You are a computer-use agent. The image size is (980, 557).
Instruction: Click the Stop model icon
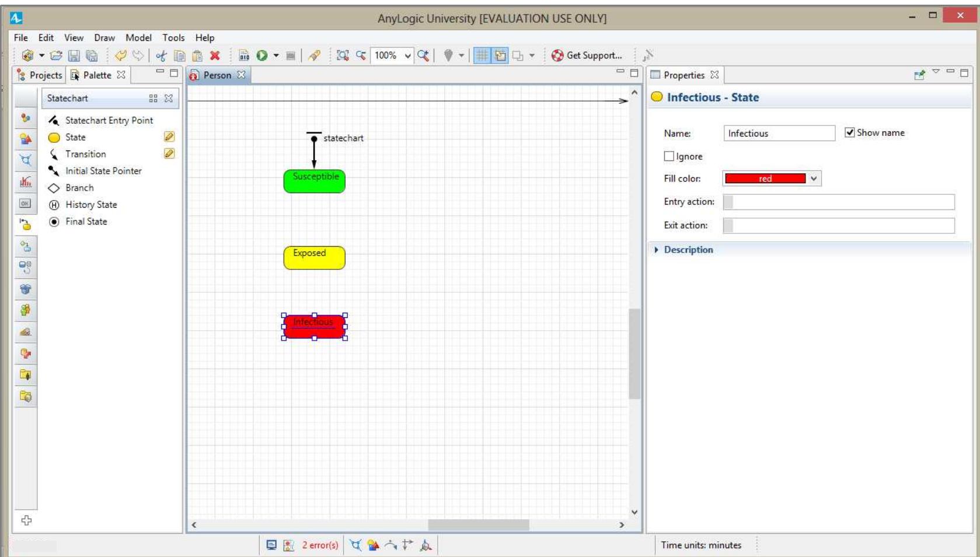[290, 56]
